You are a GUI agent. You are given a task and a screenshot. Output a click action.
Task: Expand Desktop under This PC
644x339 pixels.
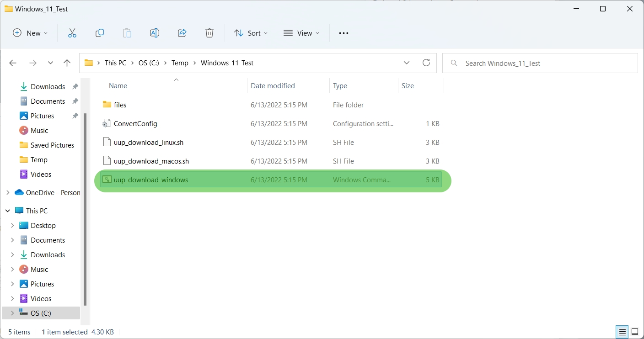pos(12,225)
